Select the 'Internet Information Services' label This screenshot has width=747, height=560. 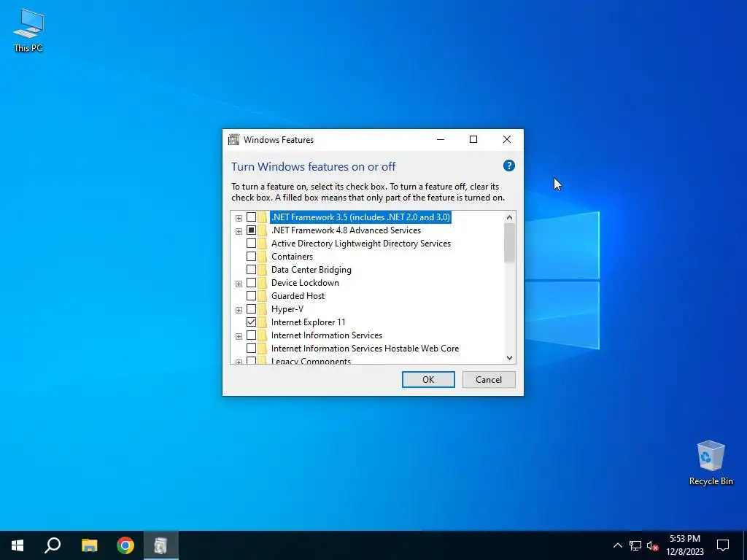(x=326, y=335)
